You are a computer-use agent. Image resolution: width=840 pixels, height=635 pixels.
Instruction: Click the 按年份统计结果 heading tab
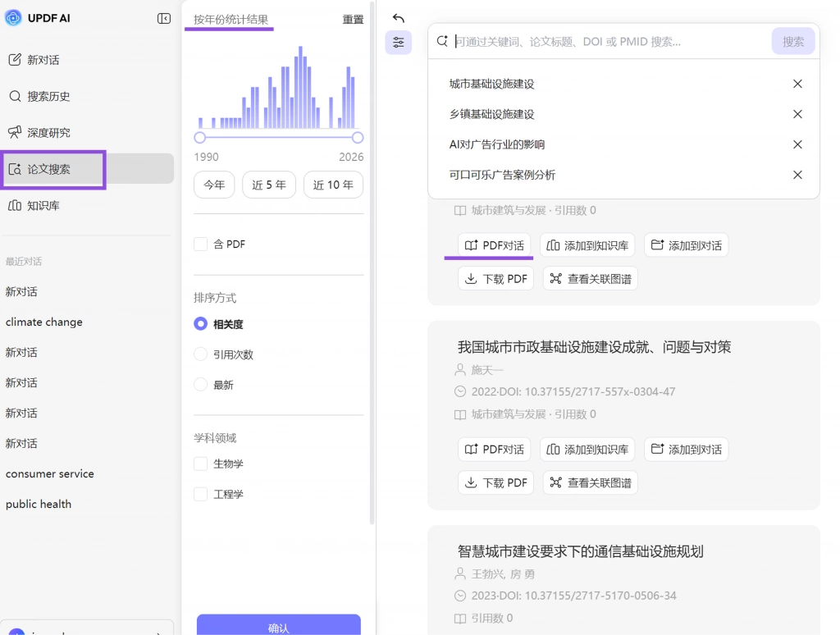[231, 20]
